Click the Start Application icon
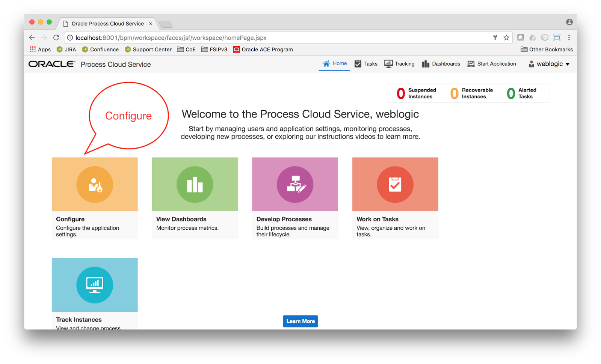This screenshot has width=601, height=364. (x=471, y=64)
